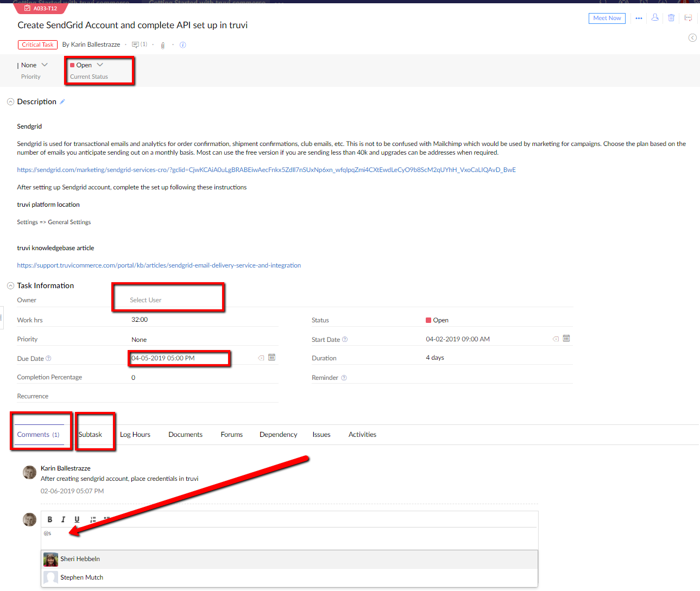Open the truvi knowledgebase support article link

pos(159,265)
